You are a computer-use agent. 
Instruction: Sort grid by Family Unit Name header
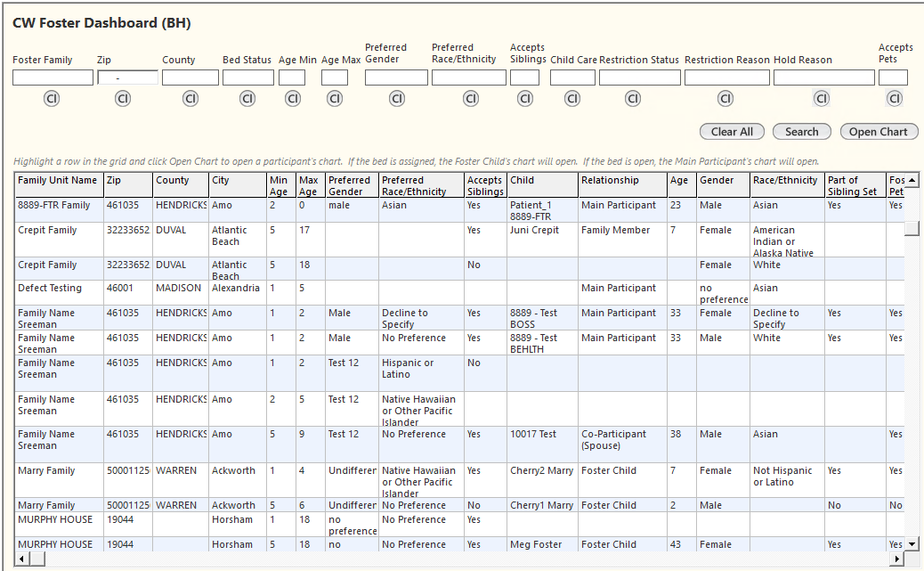click(58, 181)
